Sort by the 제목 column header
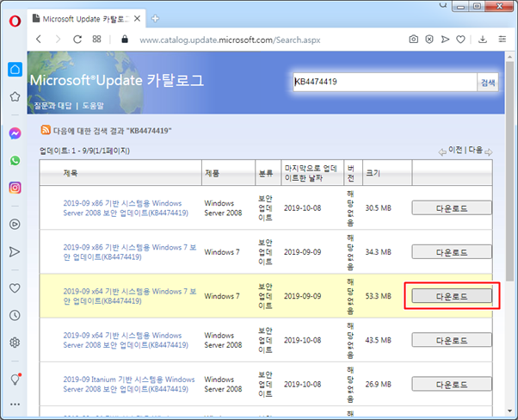The height and width of the screenshot is (420, 518). click(x=71, y=173)
